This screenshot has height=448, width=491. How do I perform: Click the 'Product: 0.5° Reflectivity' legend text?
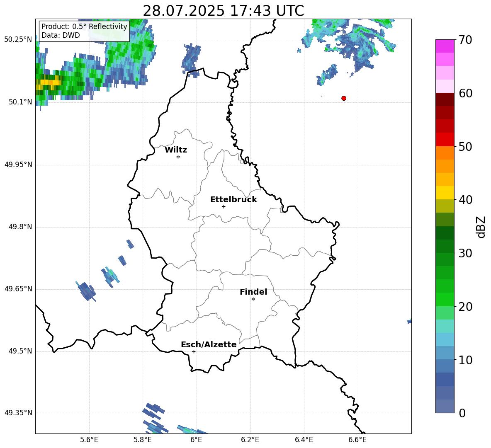[84, 26]
